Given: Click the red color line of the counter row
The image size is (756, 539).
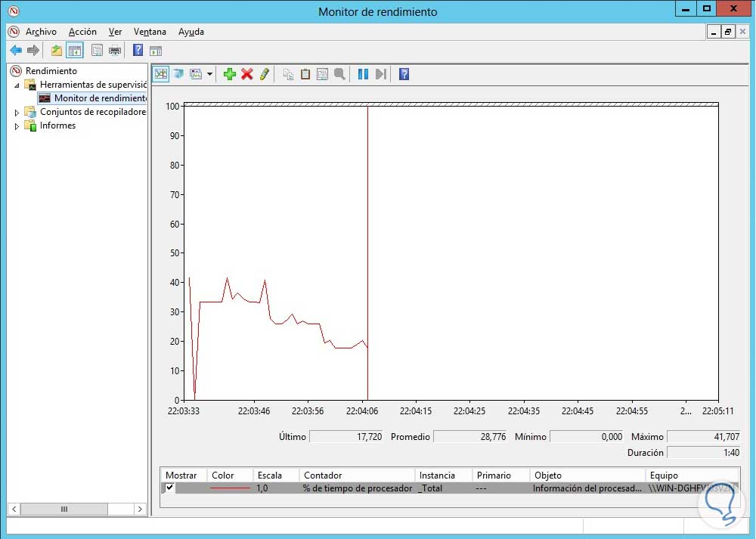Looking at the screenshot, I should pos(230,488).
